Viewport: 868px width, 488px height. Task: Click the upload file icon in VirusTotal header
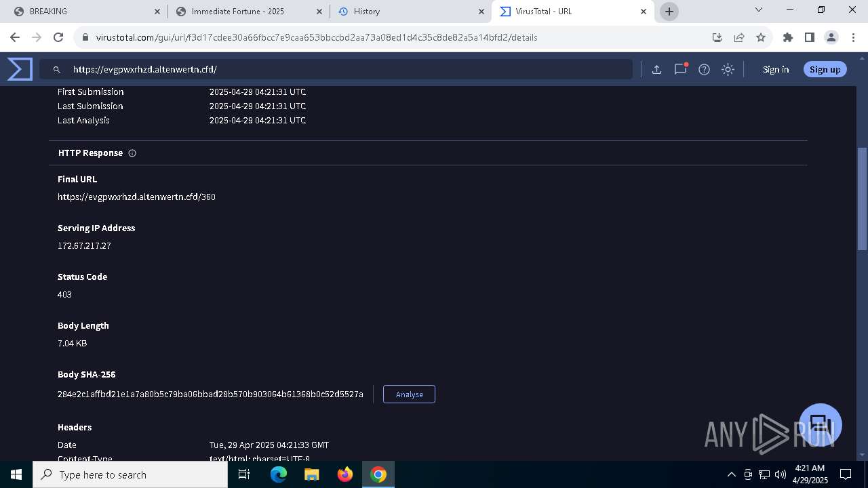[656, 69]
